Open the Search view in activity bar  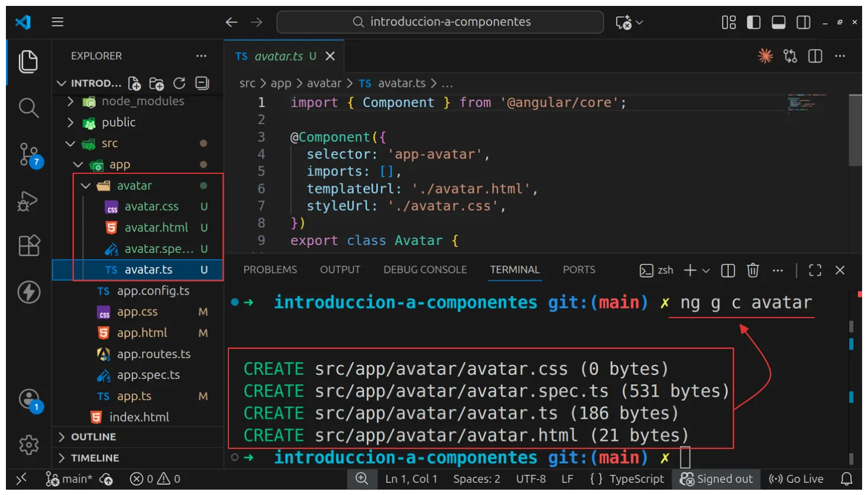pos(28,108)
